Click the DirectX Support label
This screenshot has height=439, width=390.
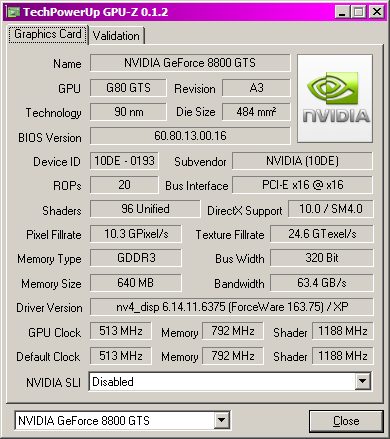(x=245, y=211)
